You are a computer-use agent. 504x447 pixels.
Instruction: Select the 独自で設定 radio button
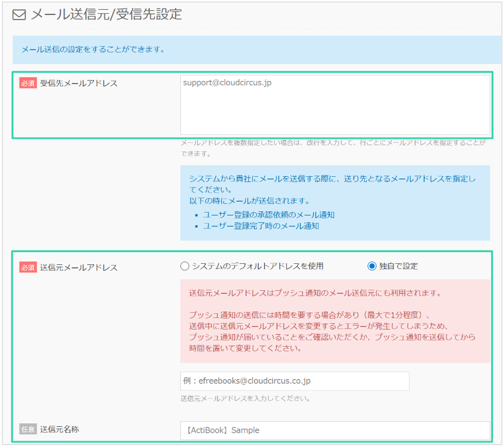click(x=372, y=266)
